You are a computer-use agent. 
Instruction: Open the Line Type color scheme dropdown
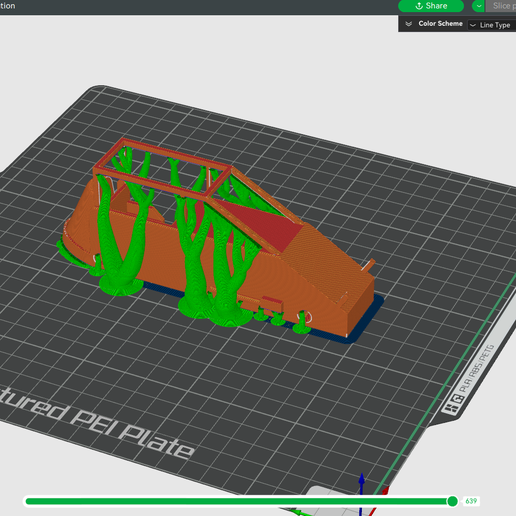point(491,25)
